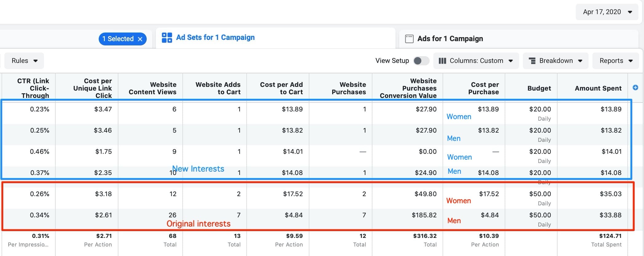Image resolution: width=644 pixels, height=256 pixels.
Task: Click the Breakdown stacked-lines icon
Action: tap(532, 61)
